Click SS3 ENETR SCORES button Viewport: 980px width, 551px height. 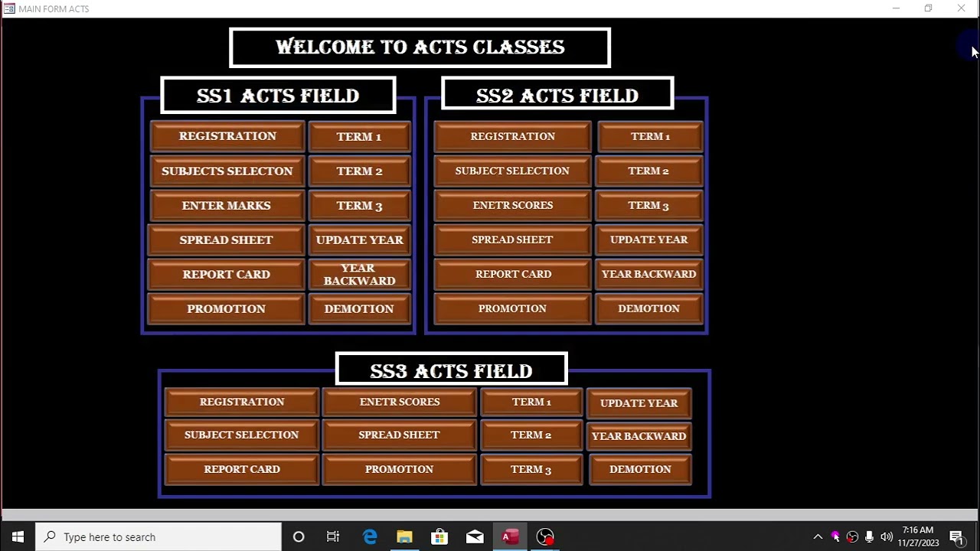click(x=400, y=402)
